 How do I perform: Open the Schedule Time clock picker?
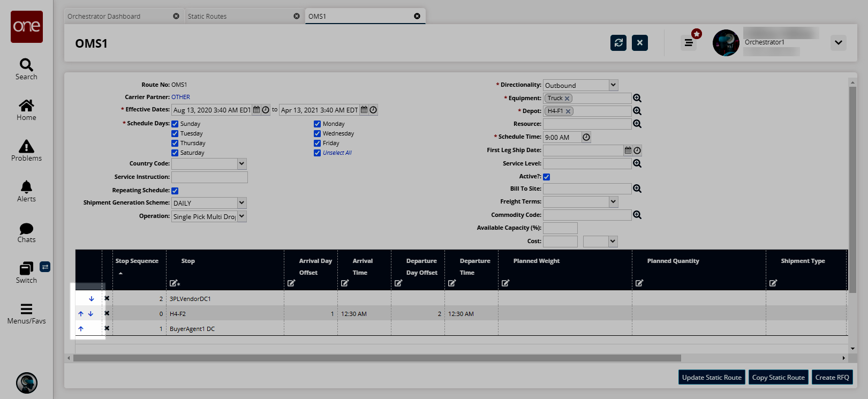pyautogui.click(x=586, y=137)
